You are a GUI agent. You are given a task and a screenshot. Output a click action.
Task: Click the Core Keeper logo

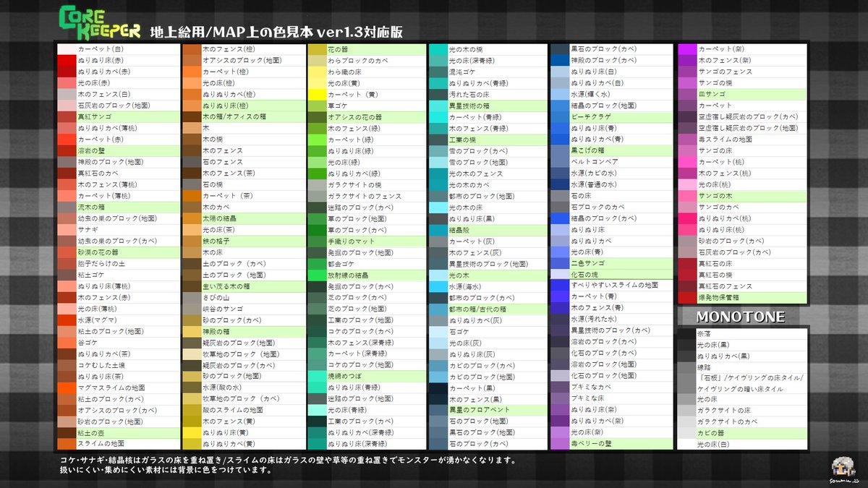99,24
